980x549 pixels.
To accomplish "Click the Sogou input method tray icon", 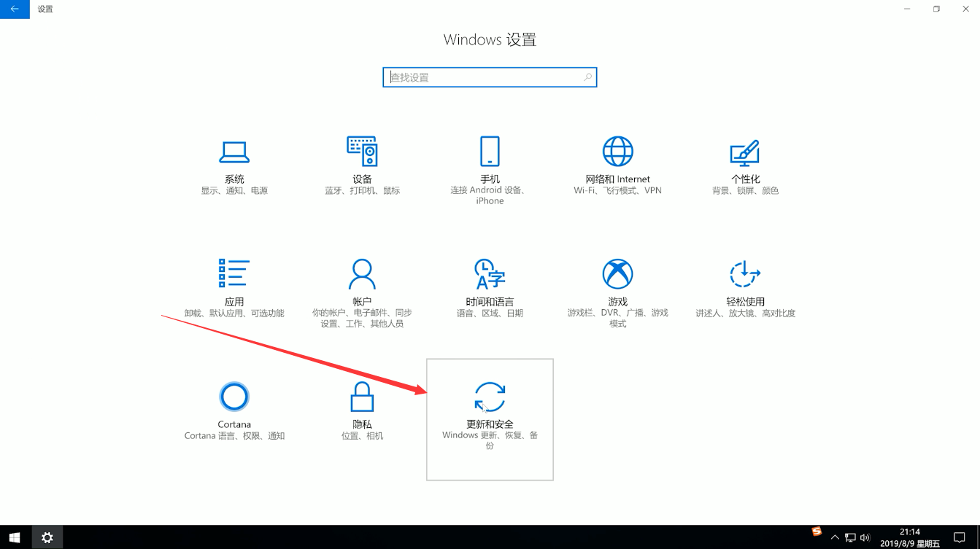I will pos(817,532).
